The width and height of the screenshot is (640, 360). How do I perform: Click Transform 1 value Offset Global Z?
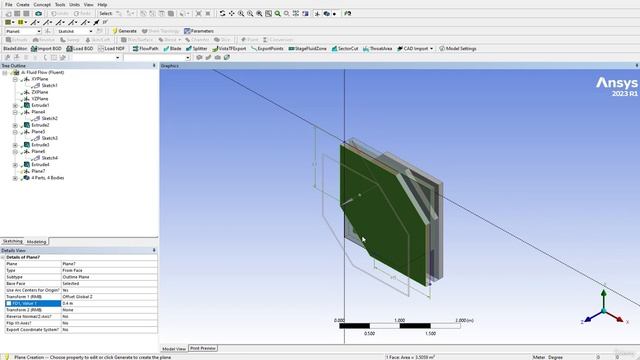click(x=109, y=297)
